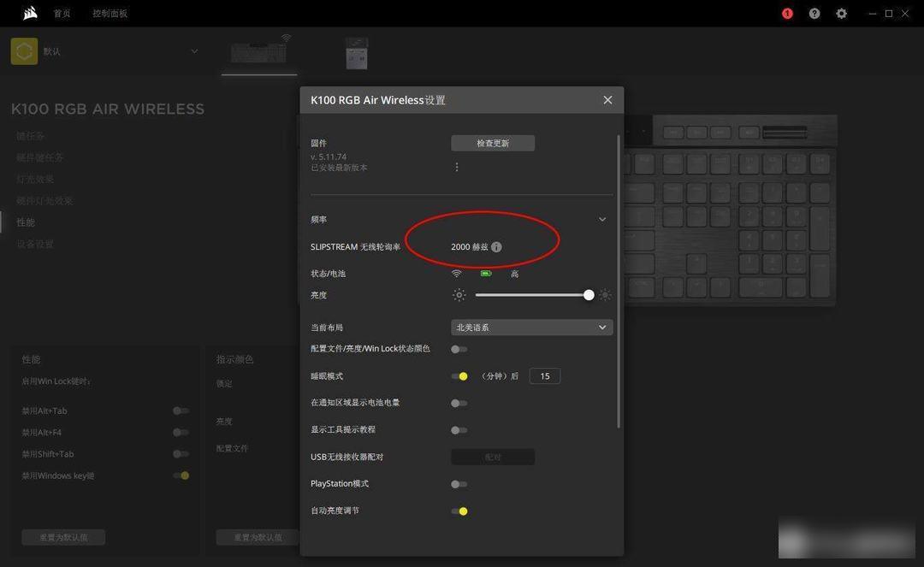The image size is (924, 567).
Task: Toggle 禁用Alt+Tab in the background panel
Action: [x=181, y=411]
